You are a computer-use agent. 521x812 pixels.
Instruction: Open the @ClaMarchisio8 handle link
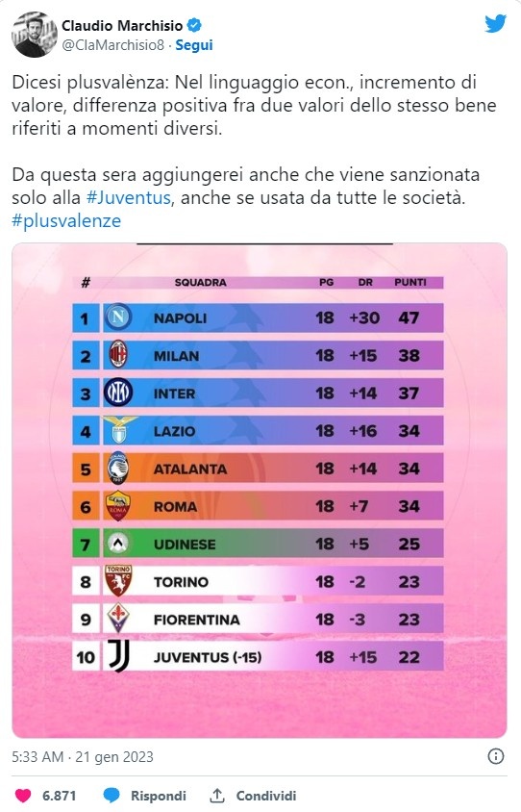tap(112, 45)
